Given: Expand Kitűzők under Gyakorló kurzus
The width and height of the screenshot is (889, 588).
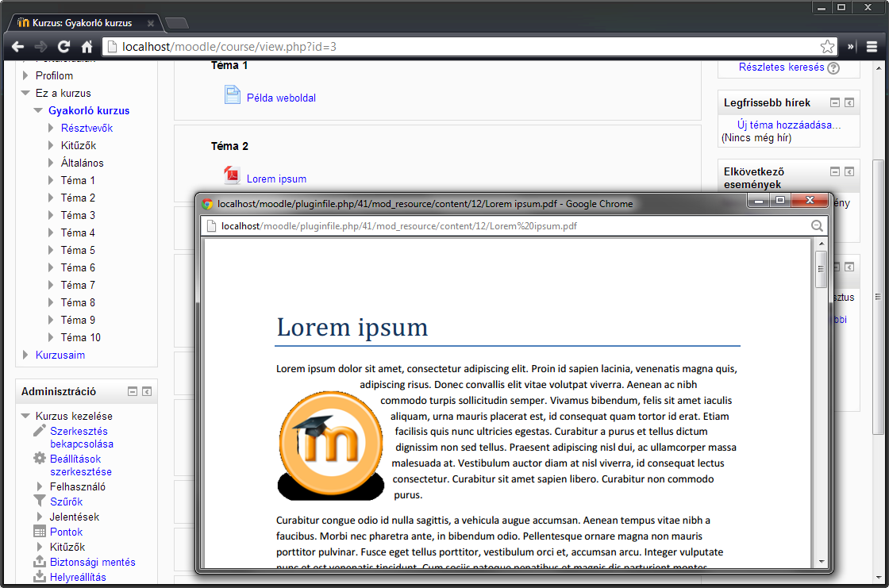Looking at the screenshot, I should [51, 146].
